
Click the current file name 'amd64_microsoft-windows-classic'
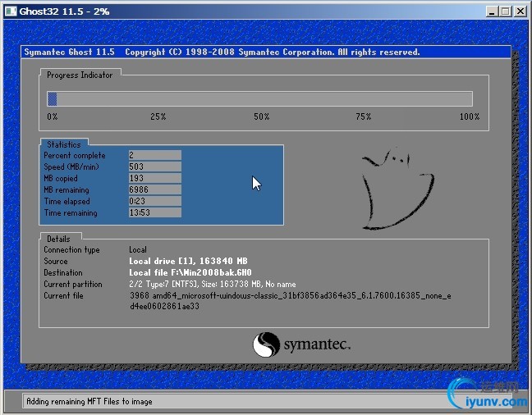coord(291,295)
